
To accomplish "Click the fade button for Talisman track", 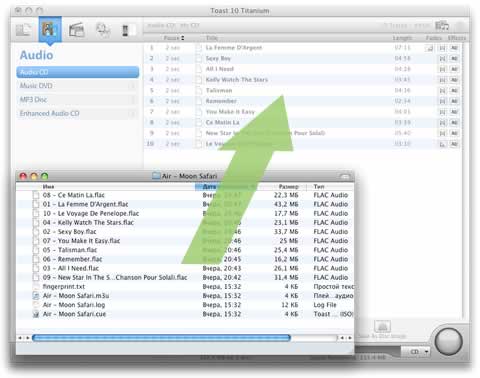I will click(442, 91).
